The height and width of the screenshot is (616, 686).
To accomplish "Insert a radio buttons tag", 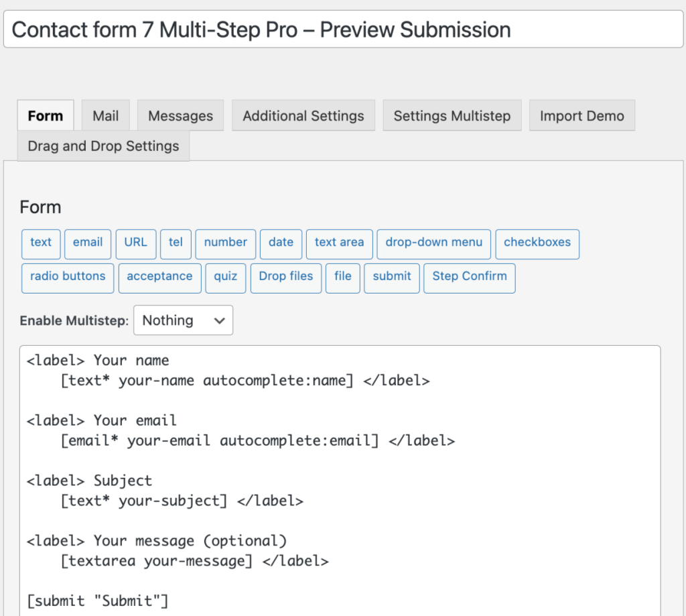I will coord(67,277).
